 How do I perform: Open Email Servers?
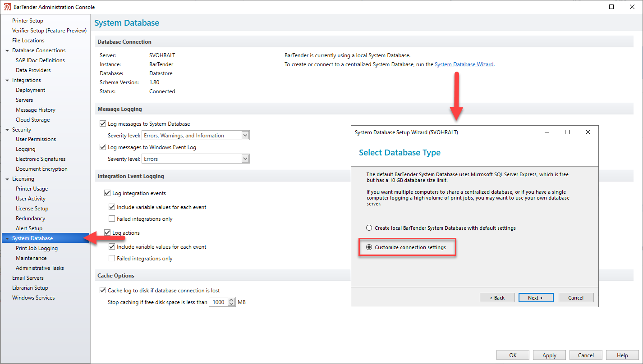coord(28,278)
